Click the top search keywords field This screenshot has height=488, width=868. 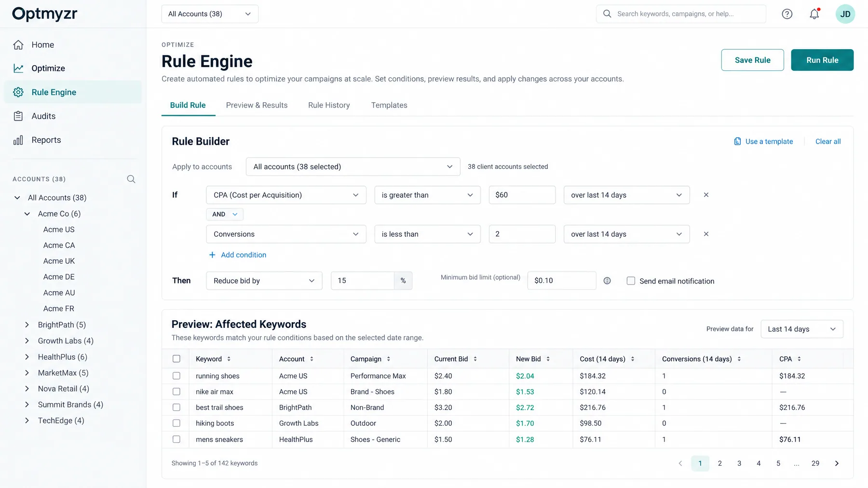coord(681,14)
